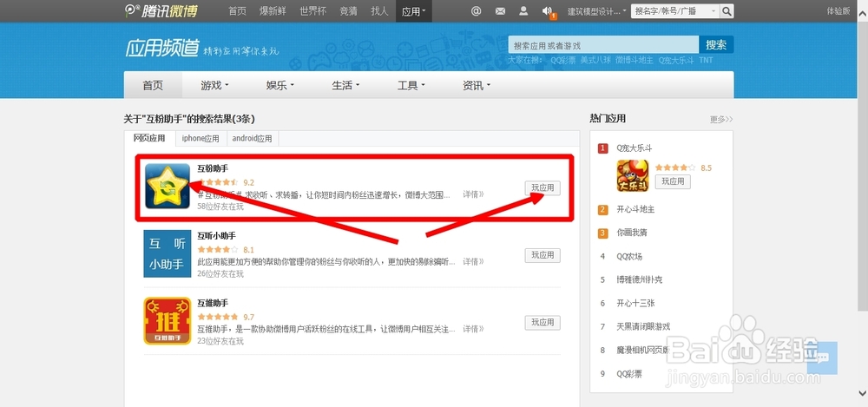Screen dimensions: 868x407
Task: Switch to the iphone应用 tab
Action: point(201,139)
